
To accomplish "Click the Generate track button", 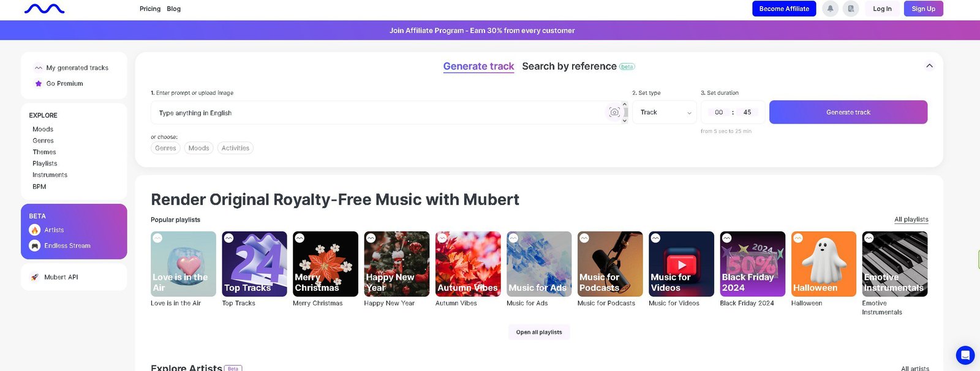I will coord(848,112).
